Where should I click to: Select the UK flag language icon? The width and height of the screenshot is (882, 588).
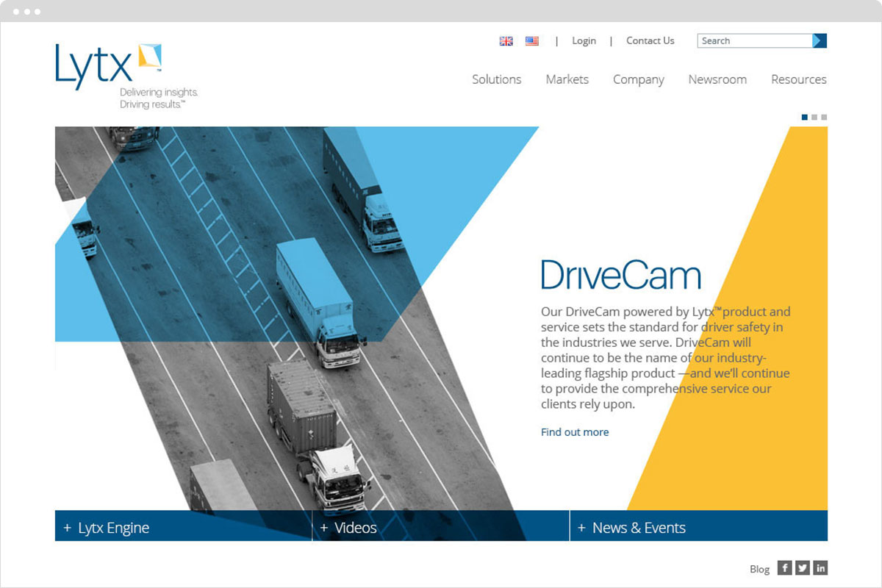click(x=506, y=41)
